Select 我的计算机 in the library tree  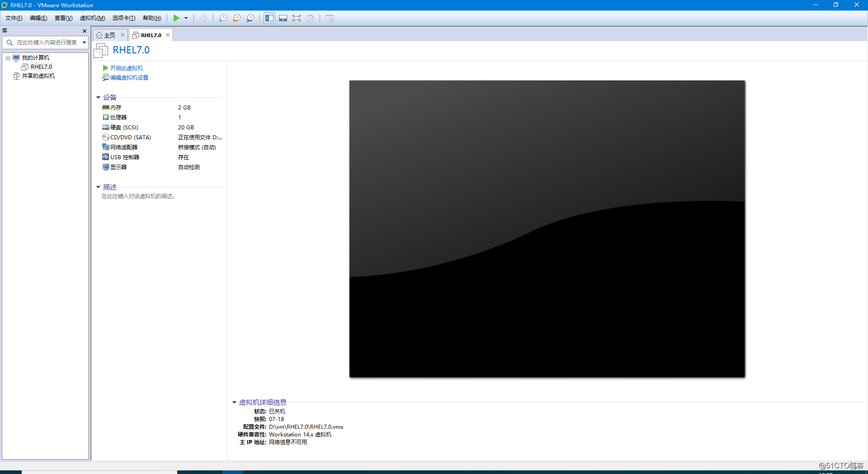click(36, 58)
